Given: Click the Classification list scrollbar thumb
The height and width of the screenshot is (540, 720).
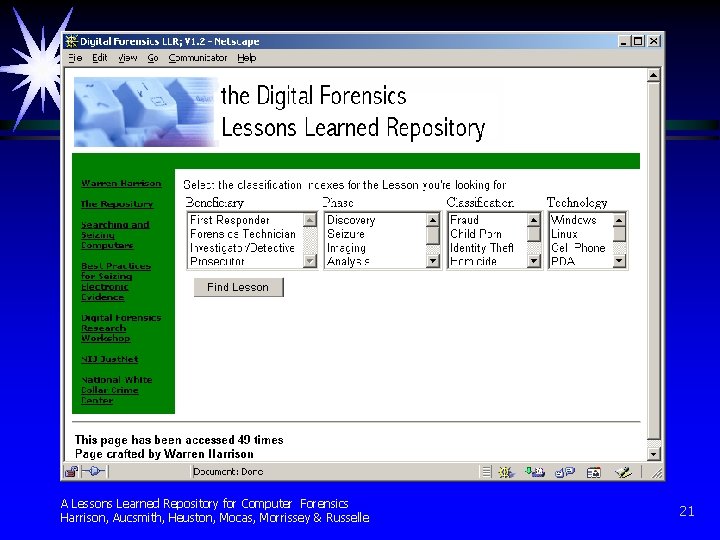Looking at the screenshot, I should click(534, 234).
